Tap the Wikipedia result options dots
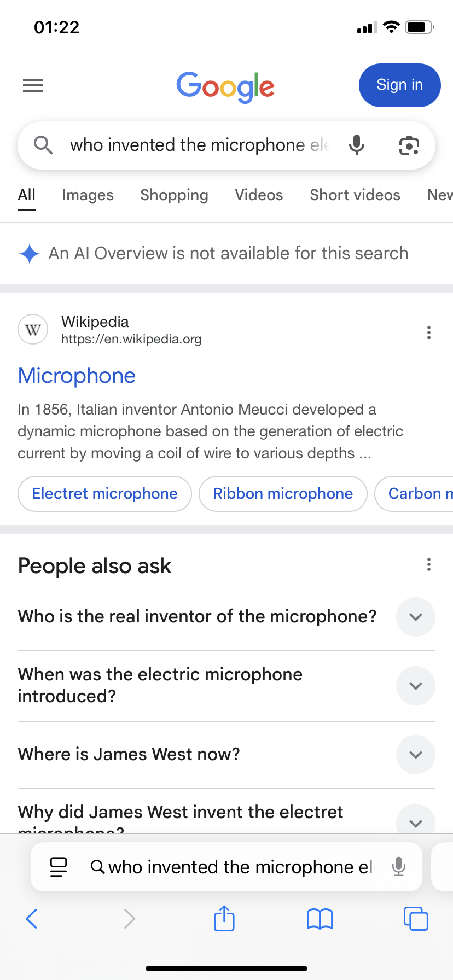Viewport: 453px width, 980px height. coord(429,332)
